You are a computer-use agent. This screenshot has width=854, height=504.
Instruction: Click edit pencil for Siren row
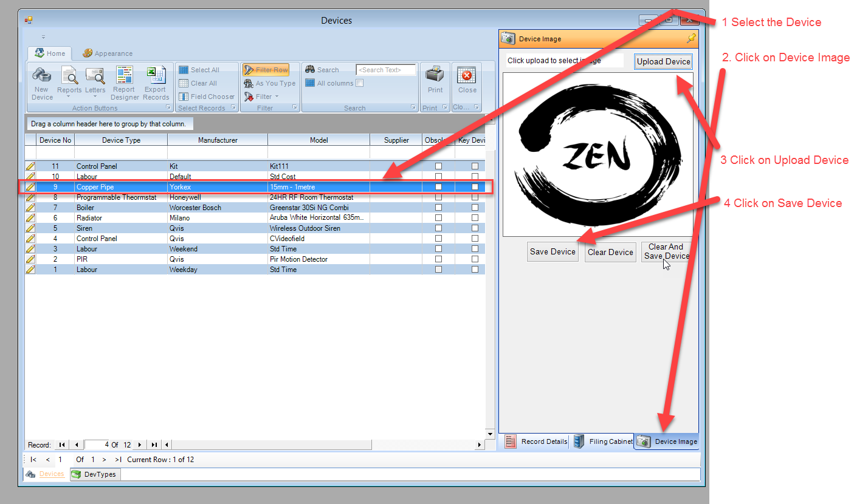click(30, 228)
